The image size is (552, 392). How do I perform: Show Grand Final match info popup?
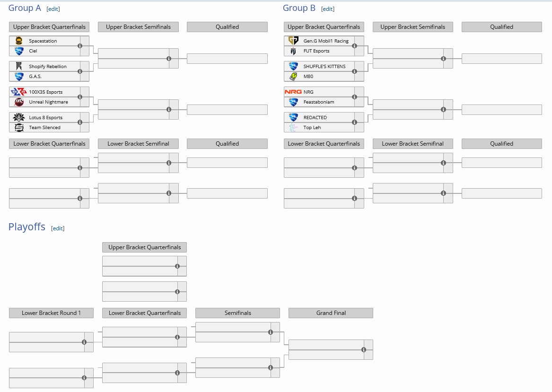[x=364, y=350]
